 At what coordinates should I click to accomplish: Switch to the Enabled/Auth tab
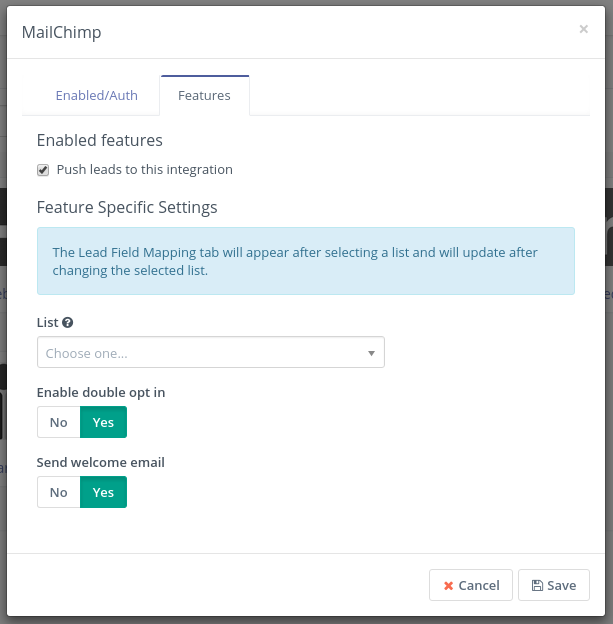click(97, 96)
